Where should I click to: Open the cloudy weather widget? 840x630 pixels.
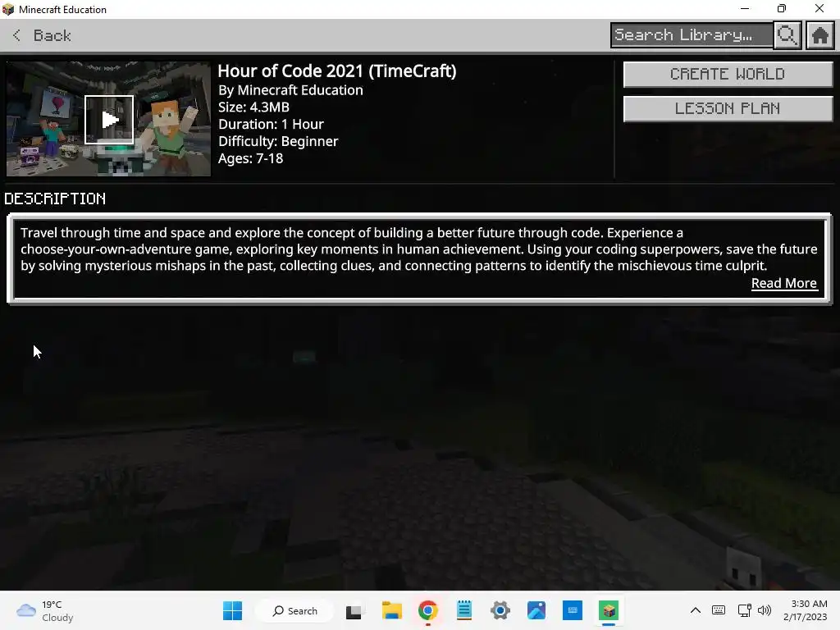(44, 610)
